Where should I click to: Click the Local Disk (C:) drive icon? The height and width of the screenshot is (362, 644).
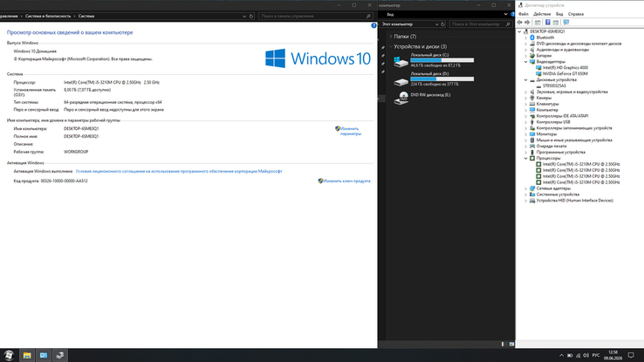pos(401,62)
